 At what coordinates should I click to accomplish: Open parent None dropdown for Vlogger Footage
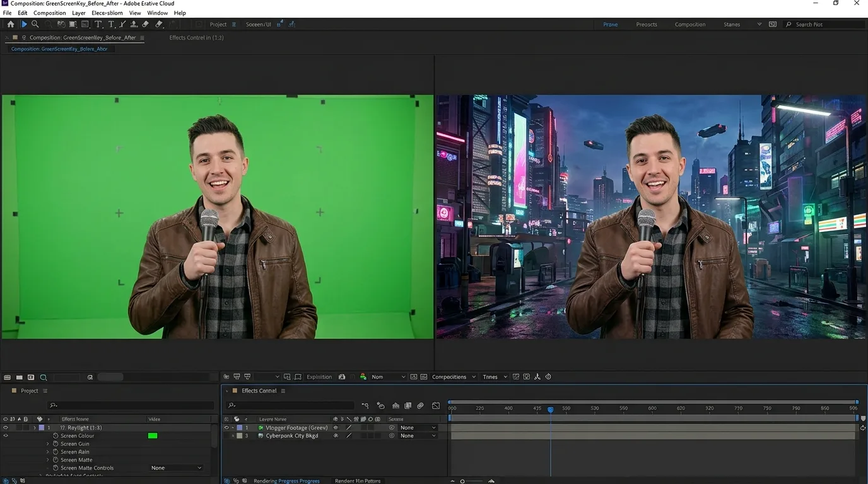tap(418, 428)
